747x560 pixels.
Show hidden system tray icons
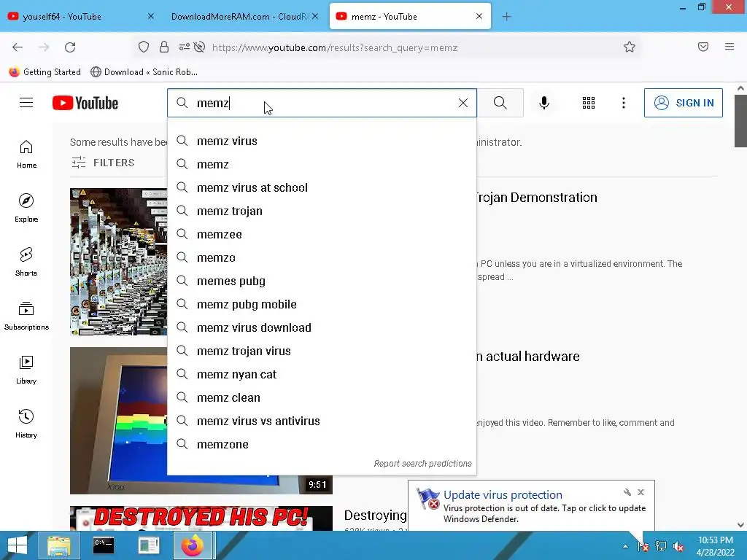[x=625, y=546]
